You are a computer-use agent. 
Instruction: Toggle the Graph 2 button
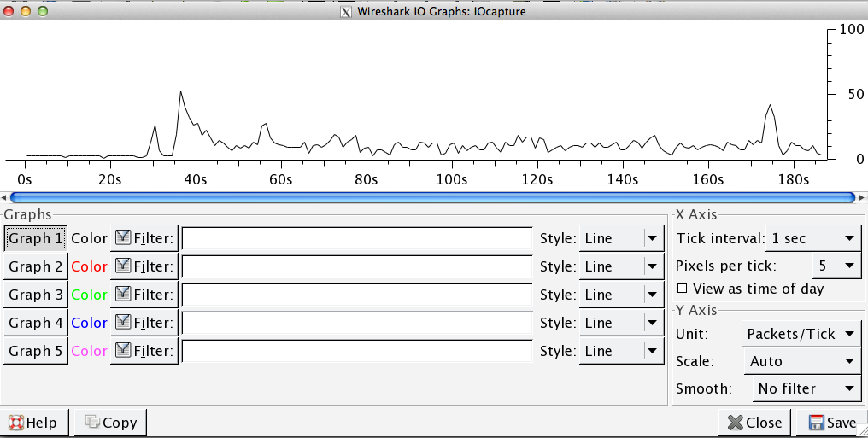36,266
